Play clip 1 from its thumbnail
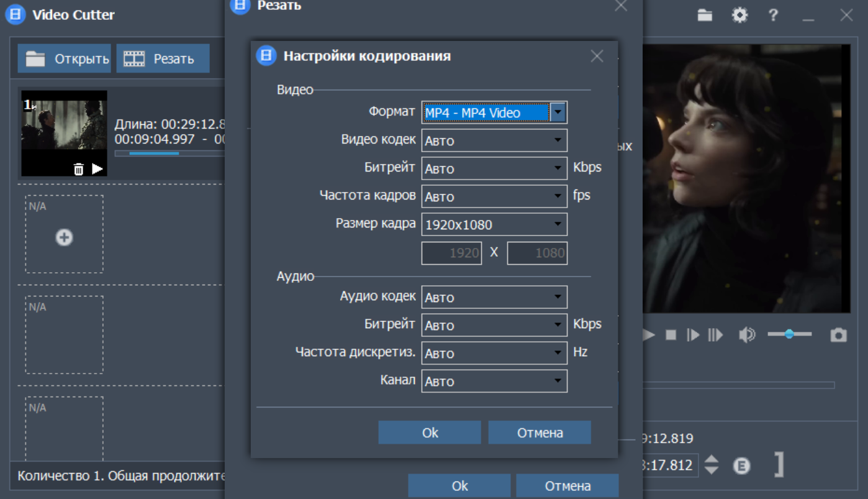 [97, 168]
